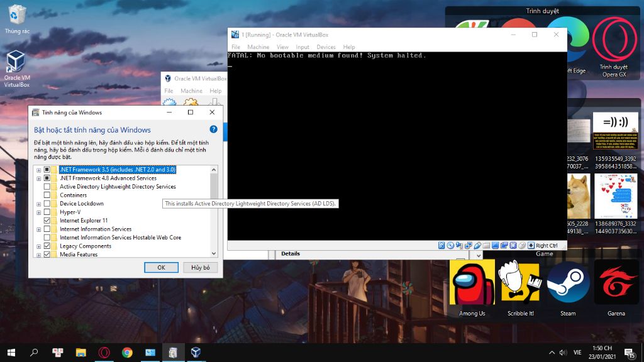Image resolution: width=644 pixels, height=362 pixels.
Task: Select image thumbnail 135935549_3392 on desktop
Action: 616,141
